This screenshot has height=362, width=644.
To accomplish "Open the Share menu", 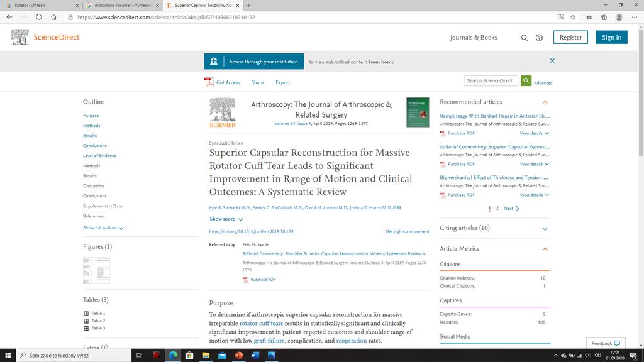I will 257,82.
